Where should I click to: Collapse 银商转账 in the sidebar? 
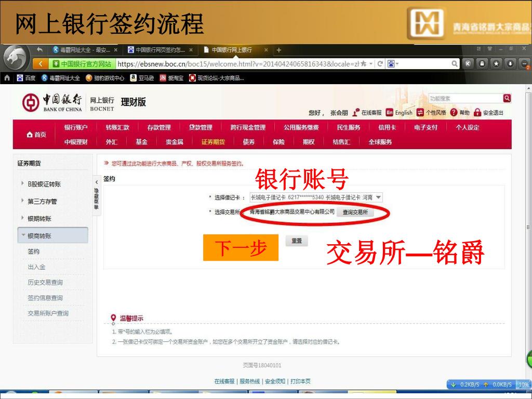click(52, 235)
